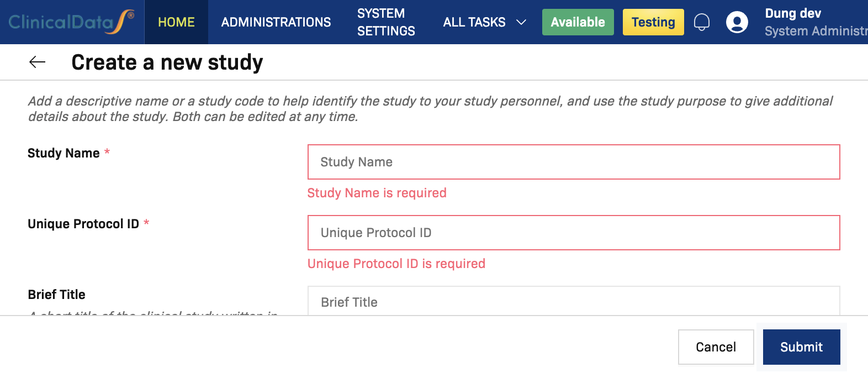Click the back arrow to return
The width and height of the screenshot is (868, 378).
tap(36, 62)
